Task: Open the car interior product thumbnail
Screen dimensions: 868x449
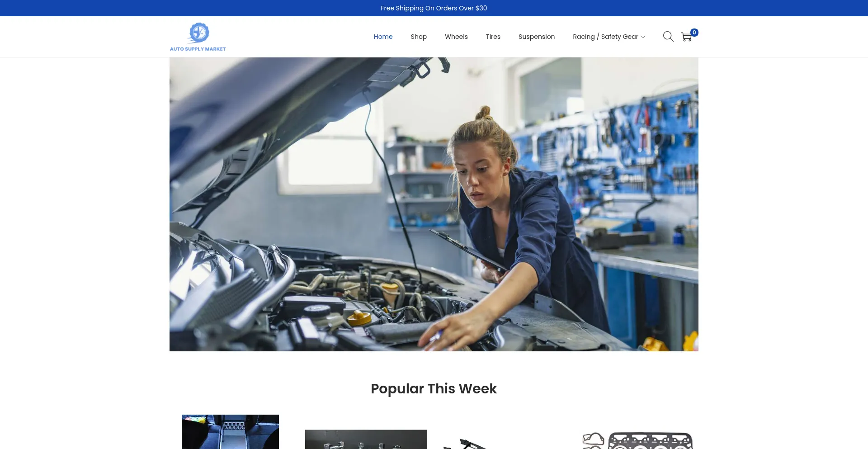Action: 230,432
